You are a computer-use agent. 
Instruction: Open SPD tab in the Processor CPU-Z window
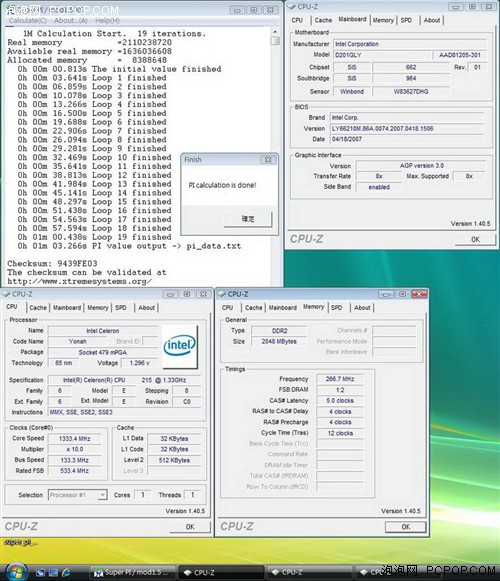coord(121,308)
